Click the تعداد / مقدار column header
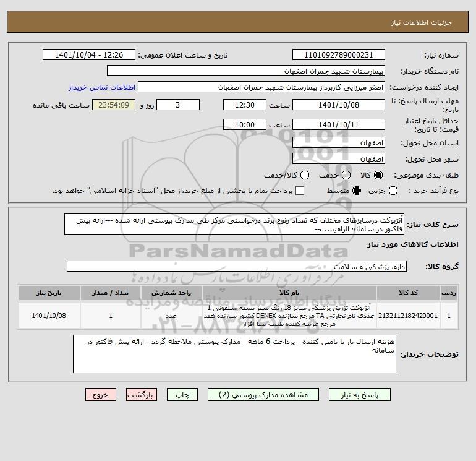The width and height of the screenshot is (476, 461). tap(111, 293)
